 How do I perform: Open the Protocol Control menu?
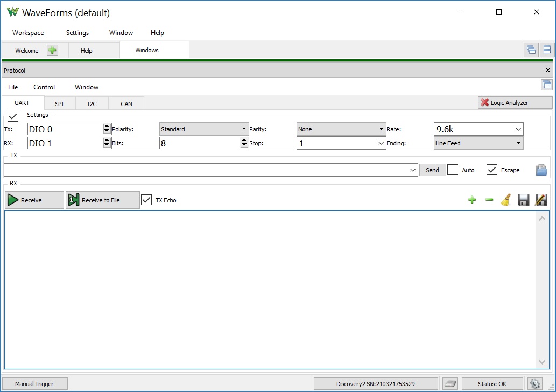click(44, 87)
